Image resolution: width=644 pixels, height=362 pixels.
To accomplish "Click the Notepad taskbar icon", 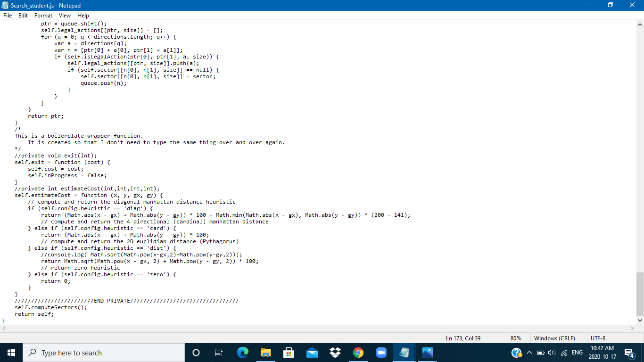I will pyautogui.click(x=404, y=353).
